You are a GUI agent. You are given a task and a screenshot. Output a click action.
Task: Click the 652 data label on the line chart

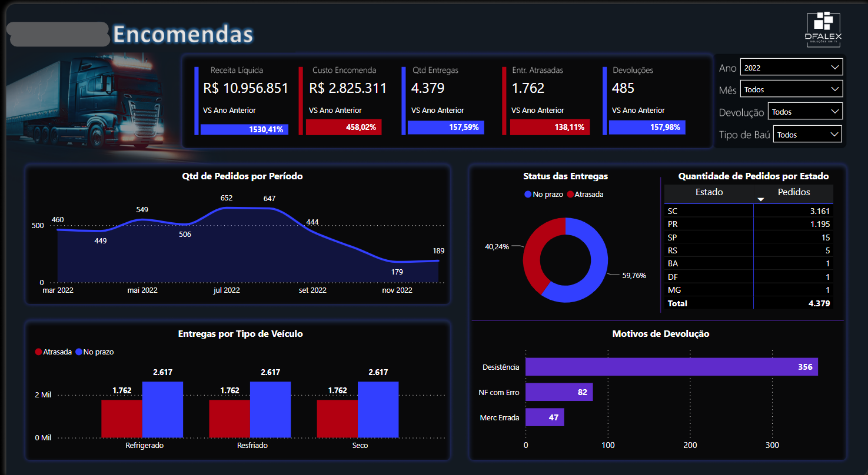tap(227, 198)
